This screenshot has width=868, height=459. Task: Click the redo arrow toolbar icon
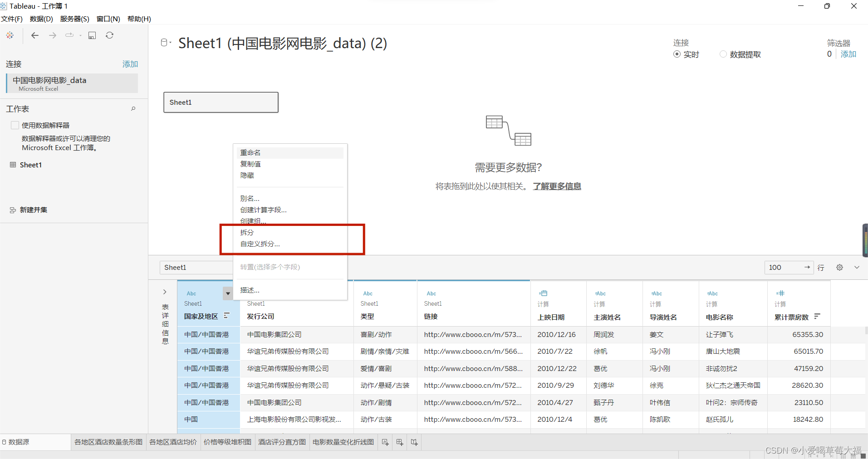coord(69,35)
